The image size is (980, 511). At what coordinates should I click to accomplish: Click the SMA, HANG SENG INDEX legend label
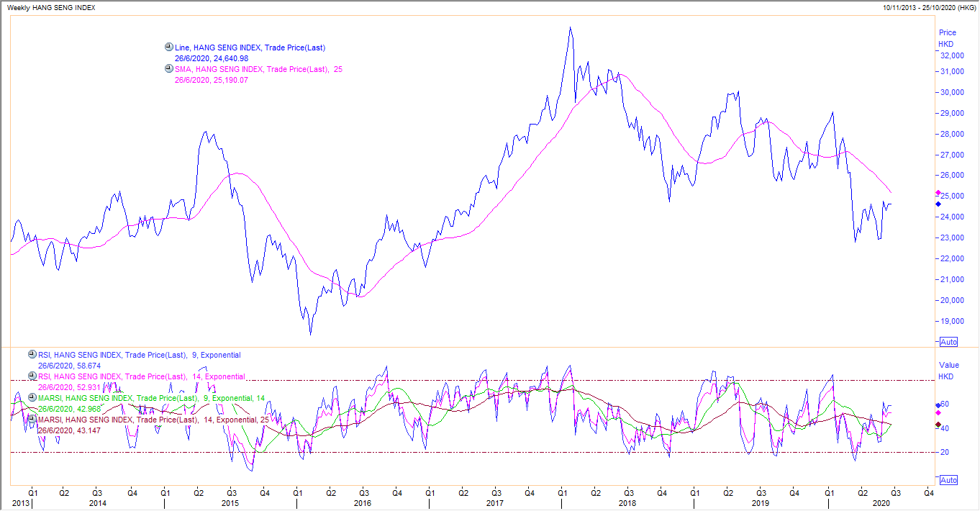(258, 69)
